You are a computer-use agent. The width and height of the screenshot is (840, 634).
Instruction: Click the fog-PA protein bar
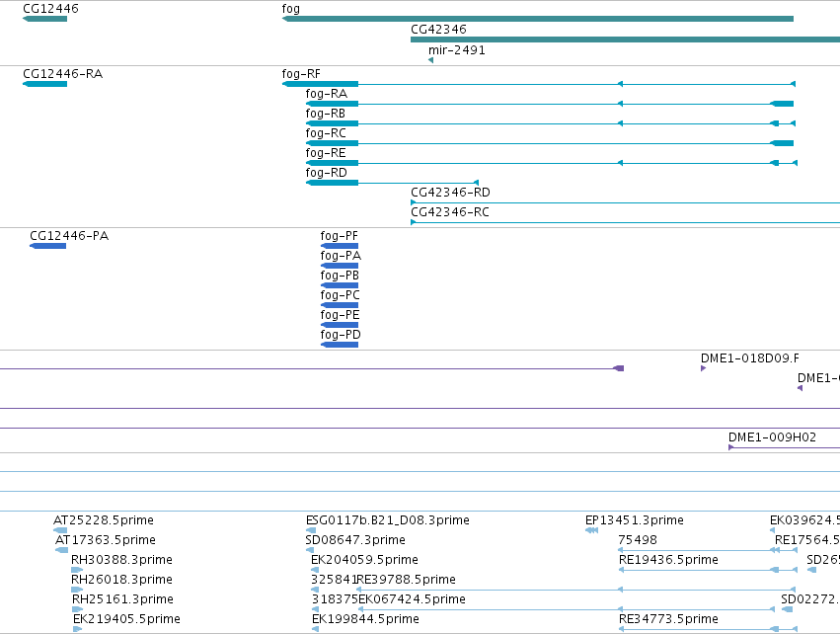click(x=340, y=266)
